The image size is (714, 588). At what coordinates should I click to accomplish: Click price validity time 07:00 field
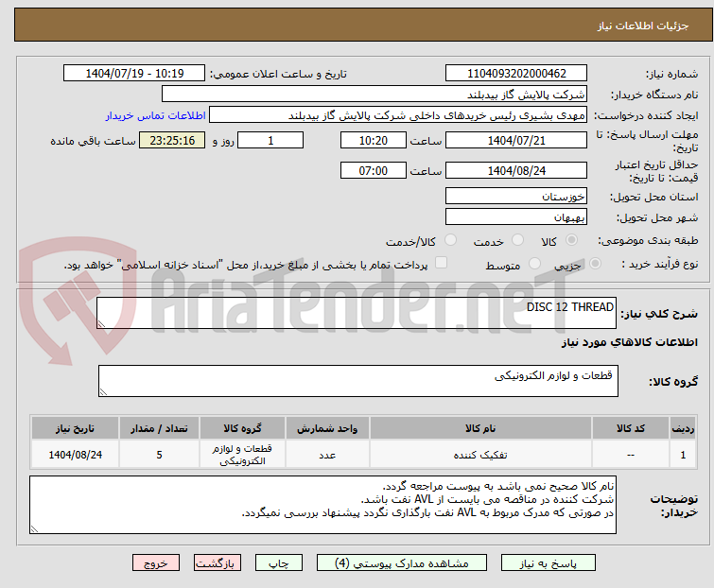tap(374, 171)
